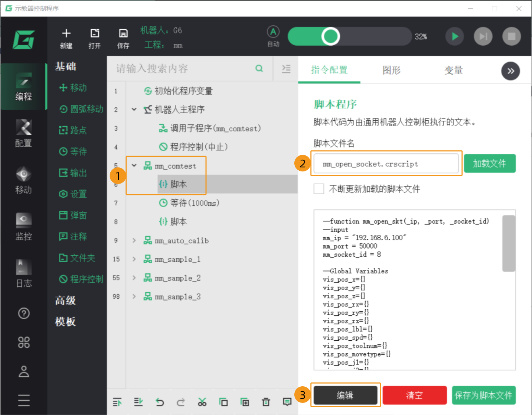Collapse the 机器人主程序 tree node
Screen dimensions: 532x415
pyautogui.click(x=134, y=109)
